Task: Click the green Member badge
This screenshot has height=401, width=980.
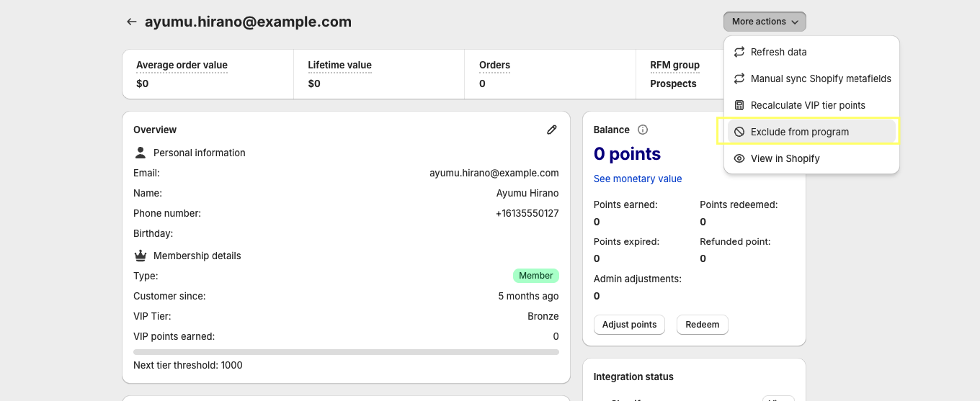Action: point(535,276)
